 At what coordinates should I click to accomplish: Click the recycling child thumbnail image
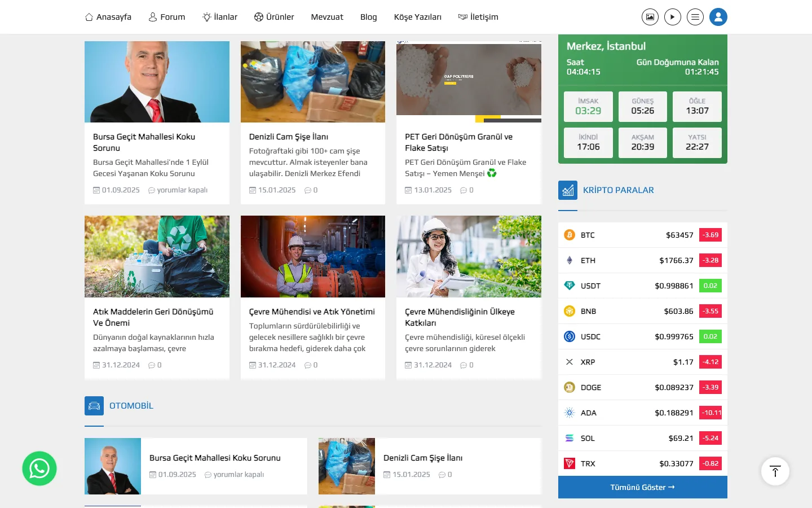[157, 256]
